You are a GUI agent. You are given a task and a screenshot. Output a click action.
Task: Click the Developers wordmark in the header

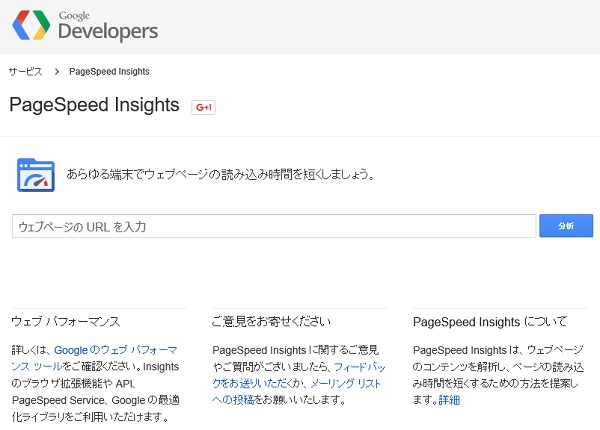(108, 31)
